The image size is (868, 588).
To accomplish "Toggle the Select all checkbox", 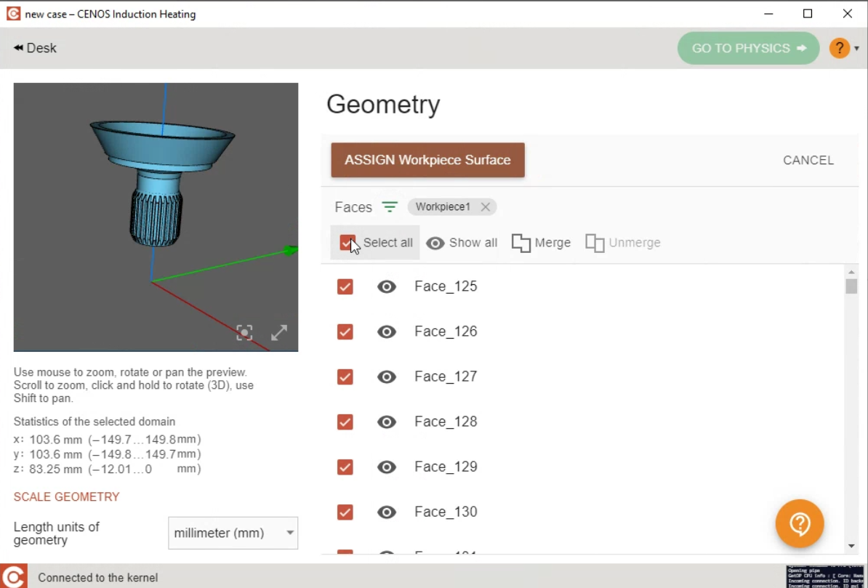I will (x=347, y=243).
